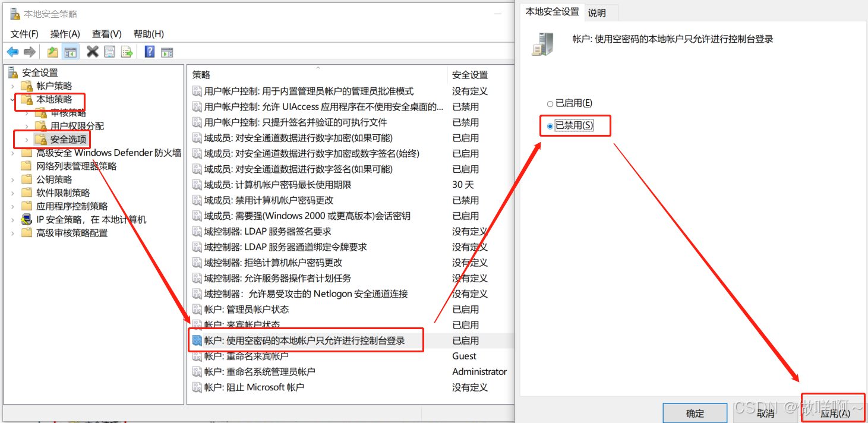Open the 查看(V) menu
868x423 pixels.
[x=107, y=34]
